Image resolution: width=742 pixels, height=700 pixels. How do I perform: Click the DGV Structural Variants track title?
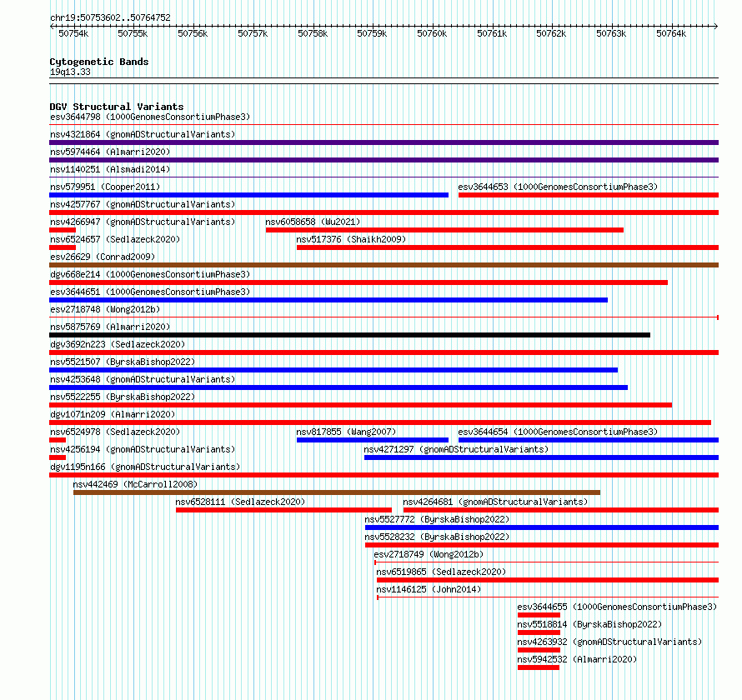[x=117, y=107]
